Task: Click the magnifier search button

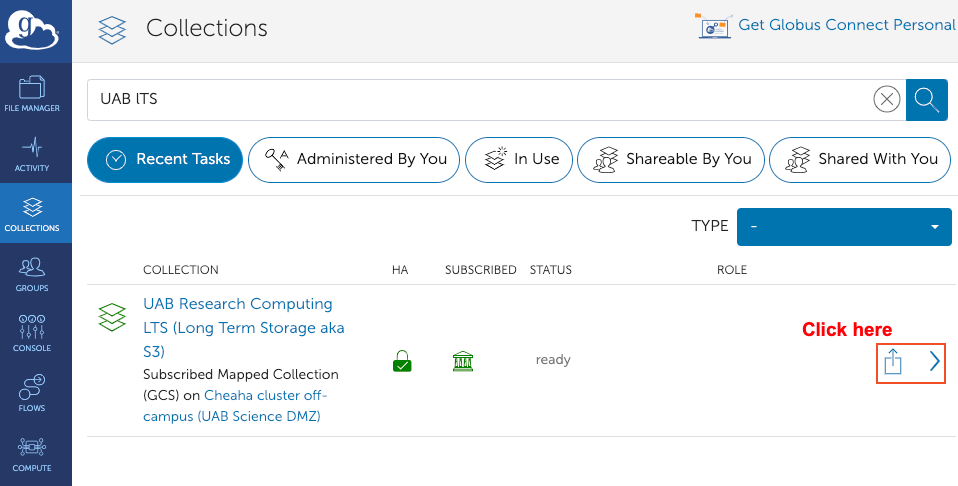Action: (926, 99)
